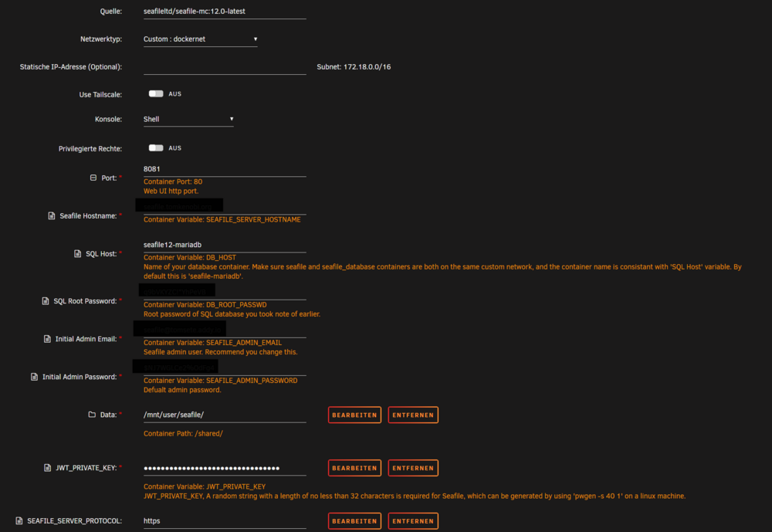This screenshot has width=772, height=532.
Task: Click 'Container Variable: DB_ROOT_PASSWD' text
Action: click(x=205, y=305)
